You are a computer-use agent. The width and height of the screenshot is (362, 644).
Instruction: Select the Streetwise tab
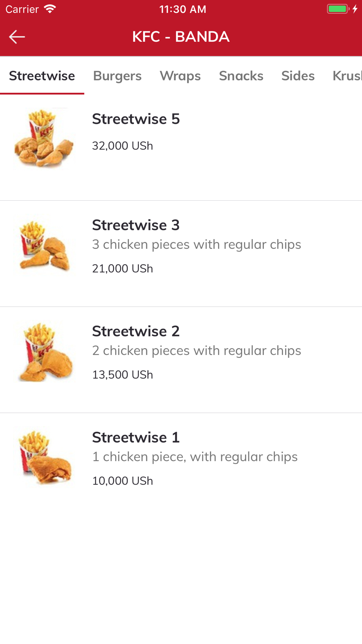42,76
